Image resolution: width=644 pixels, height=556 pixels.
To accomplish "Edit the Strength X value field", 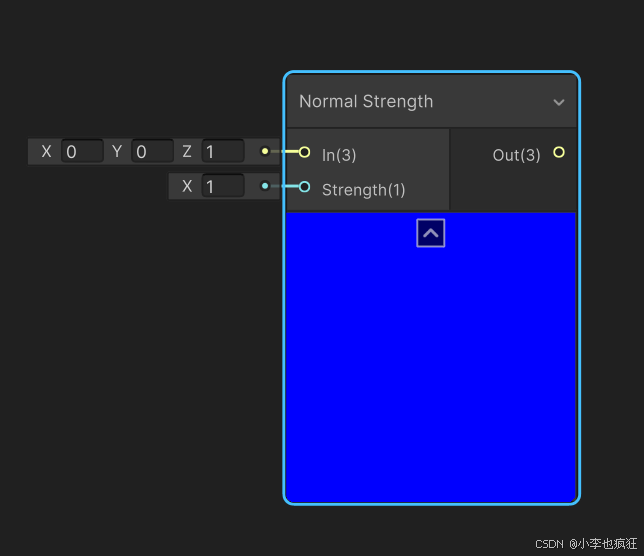I will 223,186.
